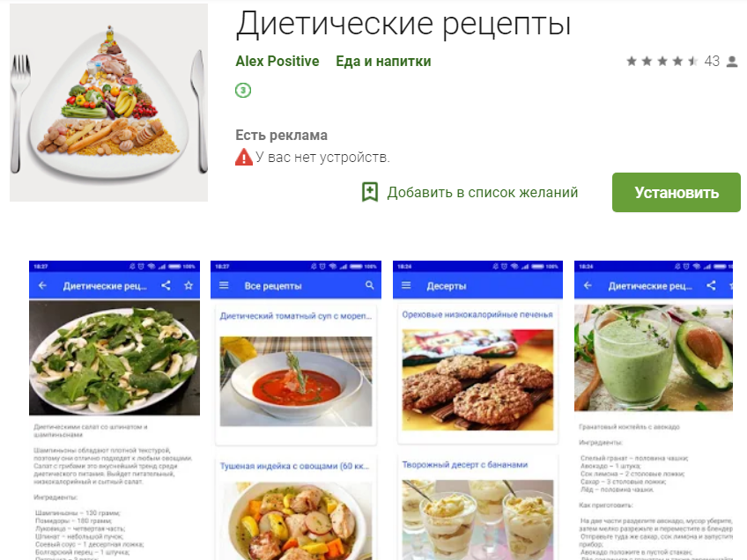Open the spinach salad screenshot
The height and width of the screenshot is (560, 747).
pyautogui.click(x=115, y=410)
